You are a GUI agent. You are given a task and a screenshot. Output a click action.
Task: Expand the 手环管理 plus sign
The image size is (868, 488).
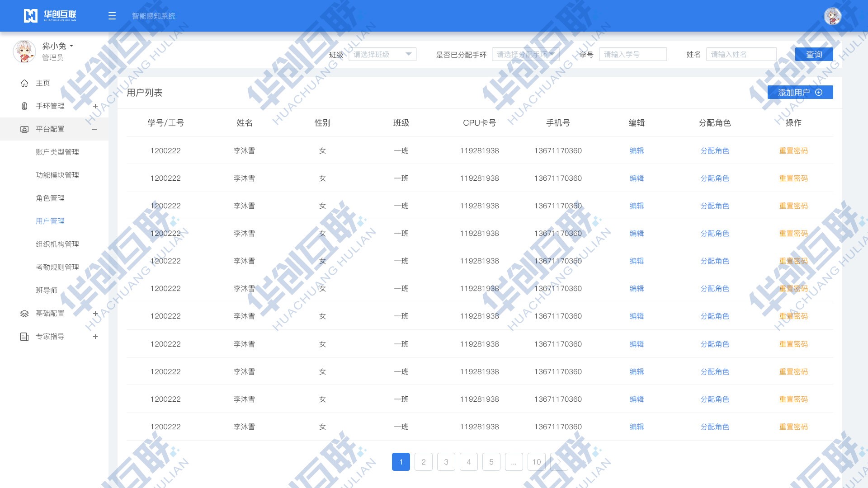point(95,106)
